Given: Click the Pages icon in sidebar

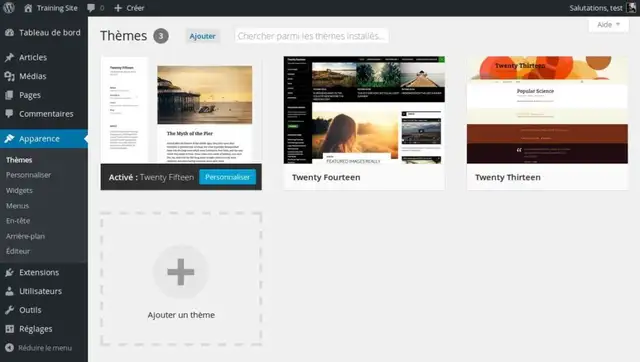Looking at the screenshot, I should coord(9,95).
